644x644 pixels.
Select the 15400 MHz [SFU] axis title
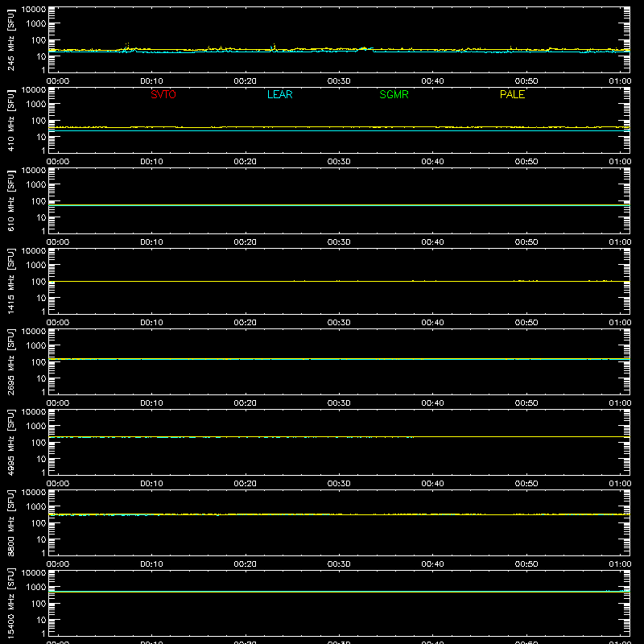click(10, 603)
